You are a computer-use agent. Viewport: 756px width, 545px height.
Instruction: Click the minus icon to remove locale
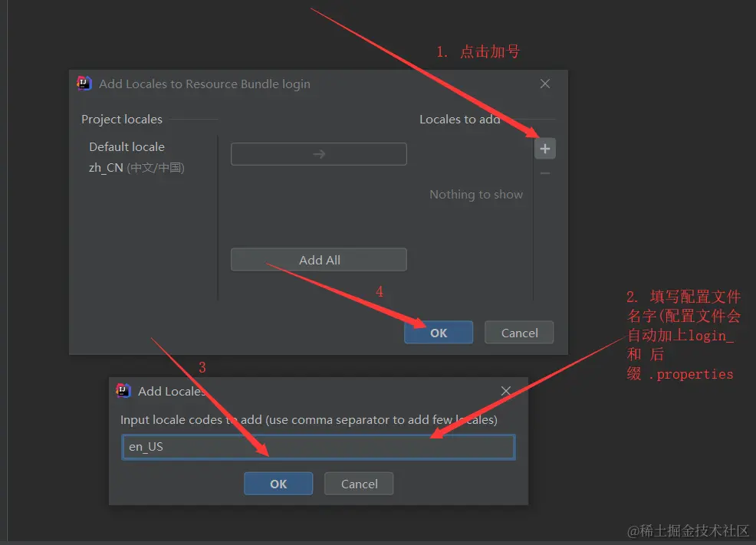(x=545, y=173)
